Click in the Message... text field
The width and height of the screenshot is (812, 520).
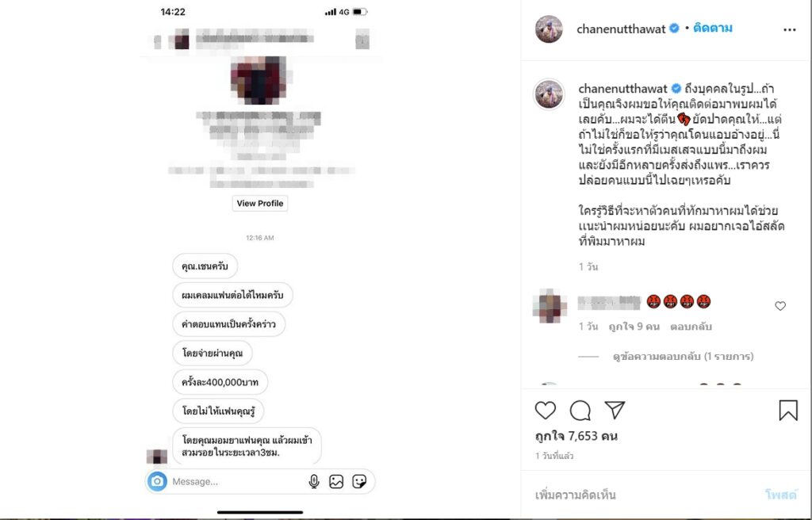[236, 481]
